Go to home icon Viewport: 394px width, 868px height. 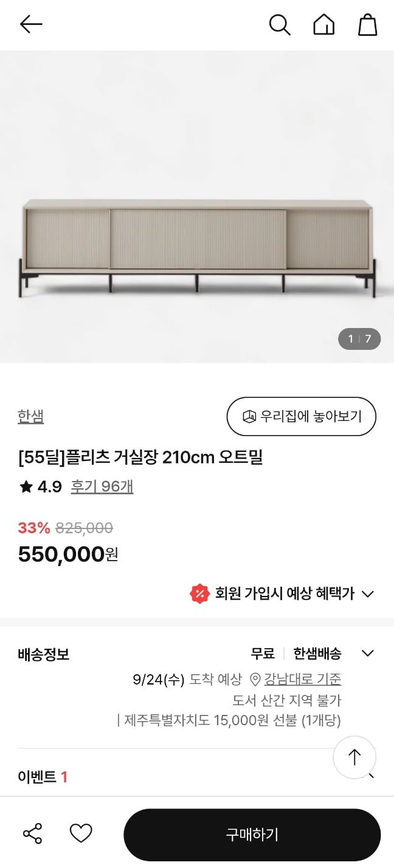tap(323, 25)
